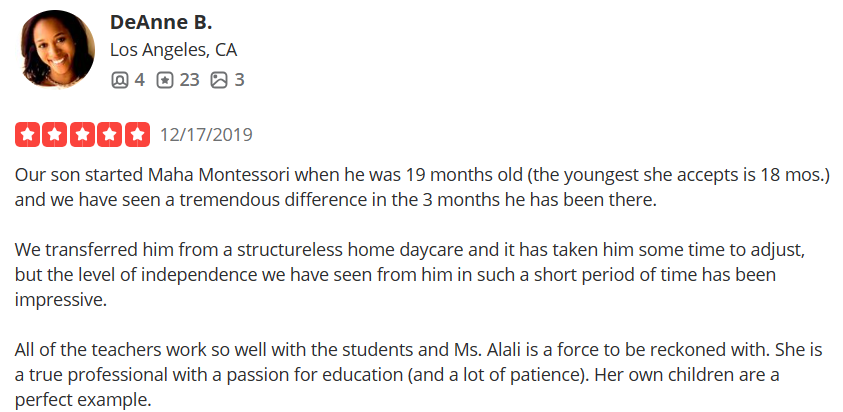This screenshot has height=412, width=843.
Task: Click the friend count number 4
Action: click(x=139, y=80)
